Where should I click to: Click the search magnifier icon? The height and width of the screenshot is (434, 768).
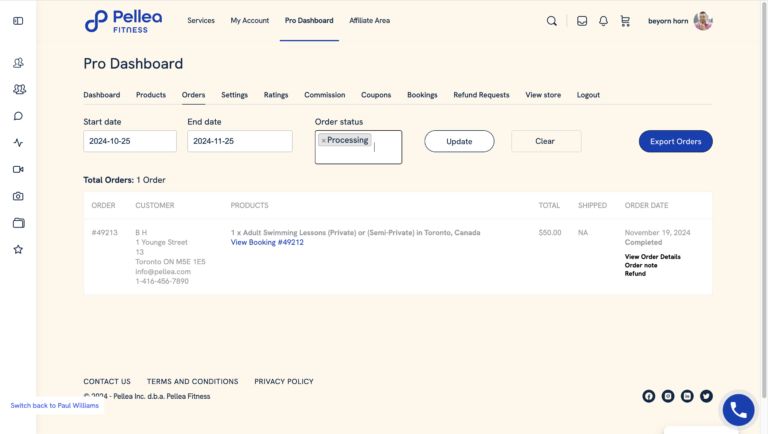tap(552, 21)
